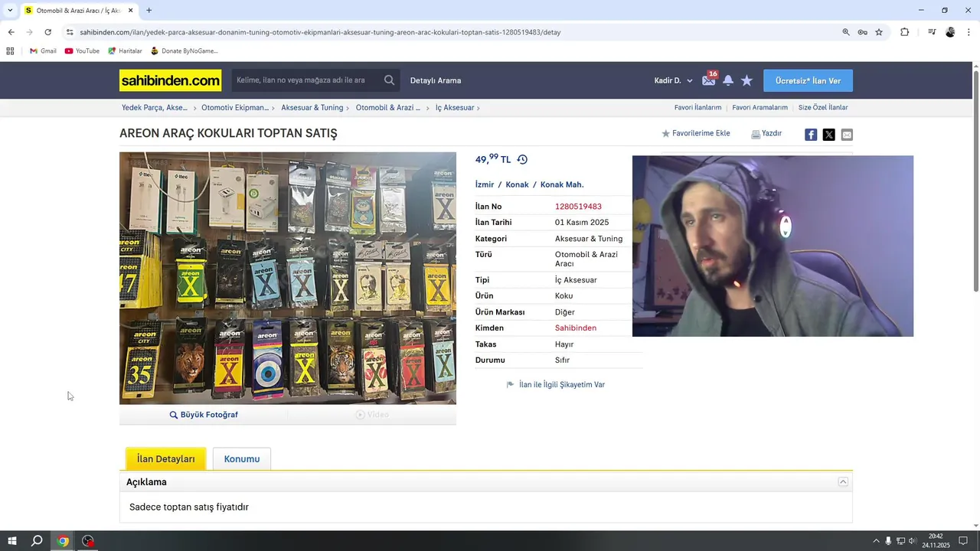
Task: Open YouTube bookmark
Action: 82,51
